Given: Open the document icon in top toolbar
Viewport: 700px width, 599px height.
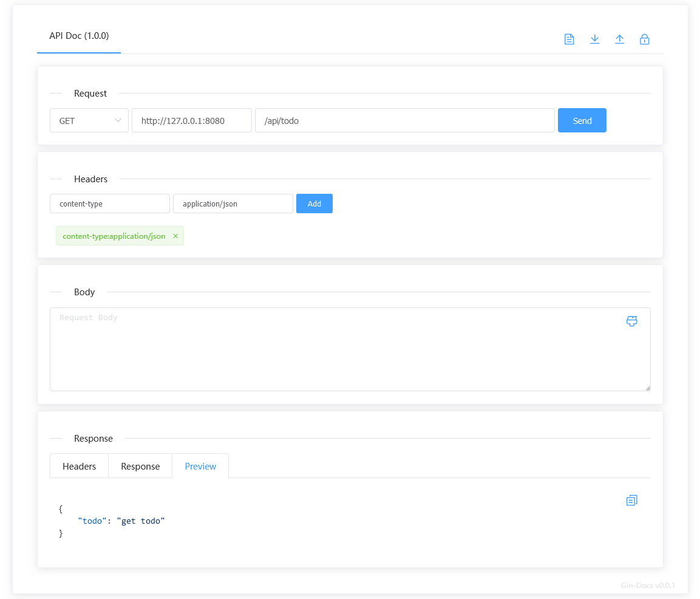Looking at the screenshot, I should tap(569, 39).
